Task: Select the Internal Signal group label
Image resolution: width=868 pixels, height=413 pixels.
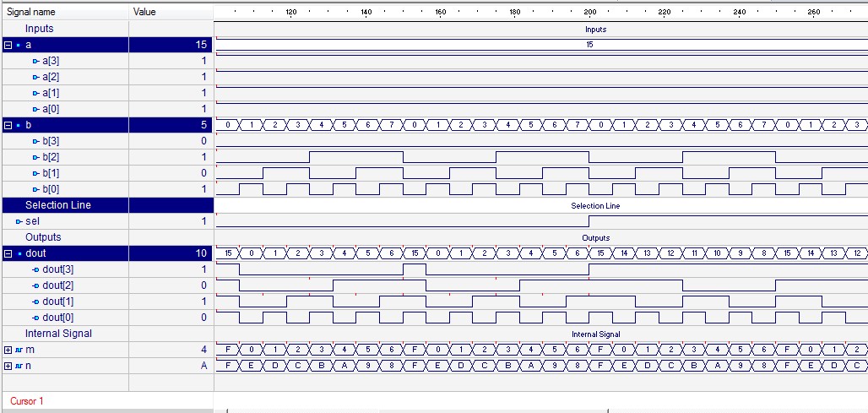Action: tap(58, 334)
